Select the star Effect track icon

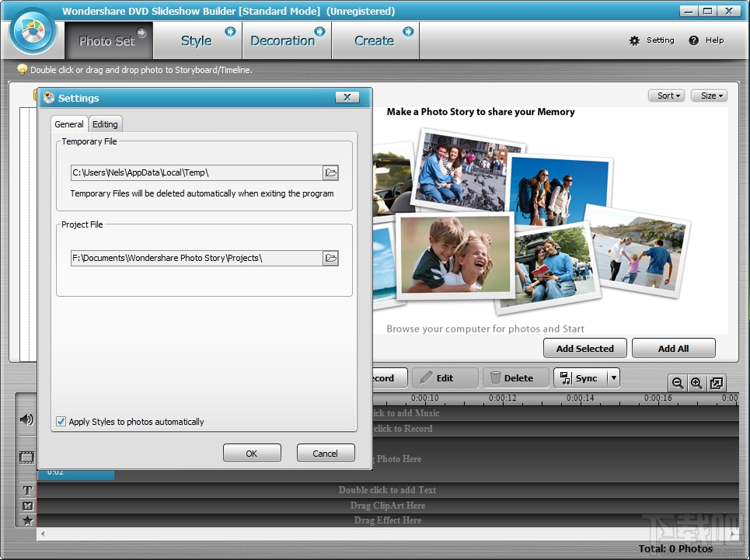coord(26,520)
